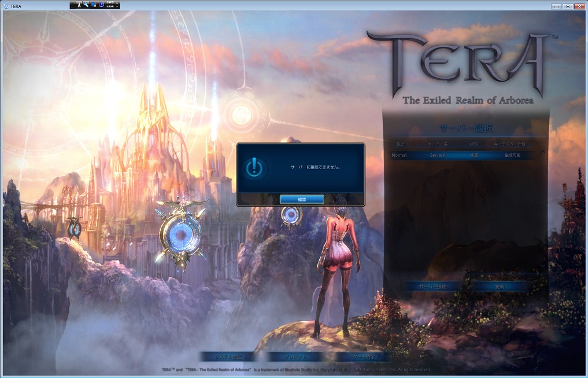Image resolution: width=588 pixels, height=378 pixels.
Task: Open the IME bar options dropdown arrow
Action: [117, 7]
